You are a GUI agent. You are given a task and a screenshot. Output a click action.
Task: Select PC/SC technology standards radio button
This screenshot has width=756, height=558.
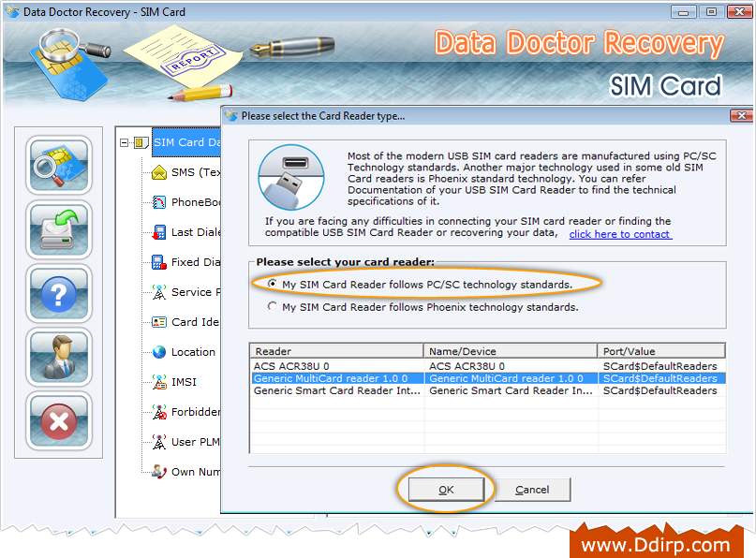click(x=273, y=284)
